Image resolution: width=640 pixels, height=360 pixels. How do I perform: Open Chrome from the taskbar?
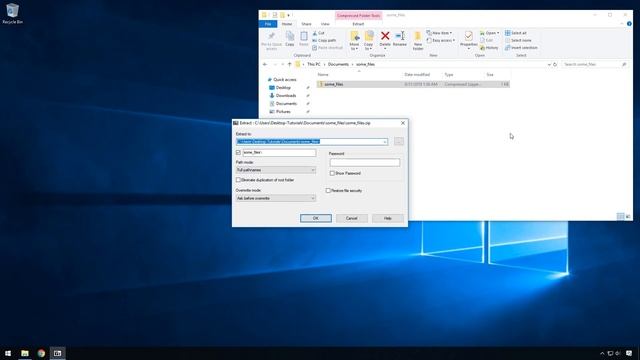click(x=41, y=353)
